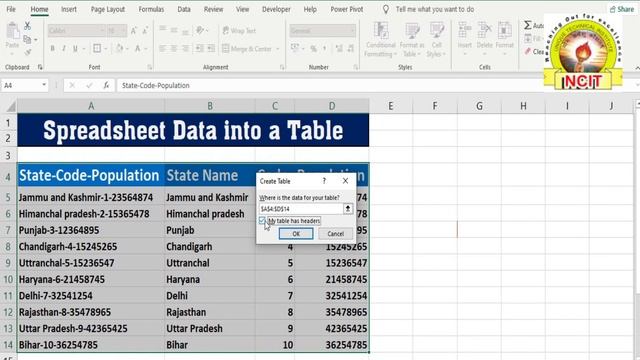The image size is (640, 360).
Task: Open the Alignment group dialog launcher
Action: click(282, 67)
